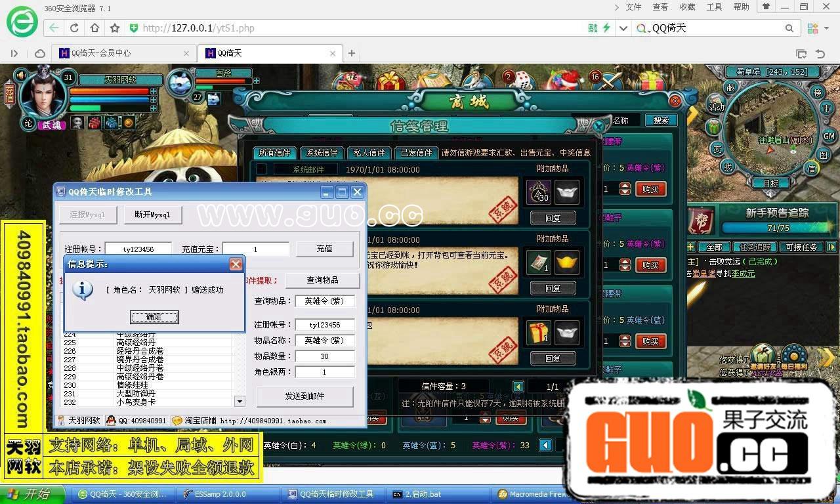Click the blue arrow after 英雄令(紫): 33

(x=545, y=445)
